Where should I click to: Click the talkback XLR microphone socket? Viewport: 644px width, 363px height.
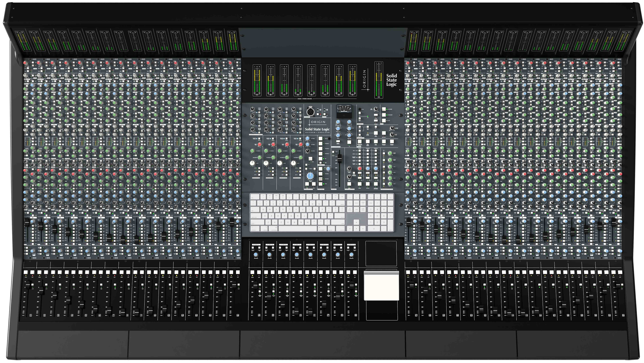coord(310,112)
